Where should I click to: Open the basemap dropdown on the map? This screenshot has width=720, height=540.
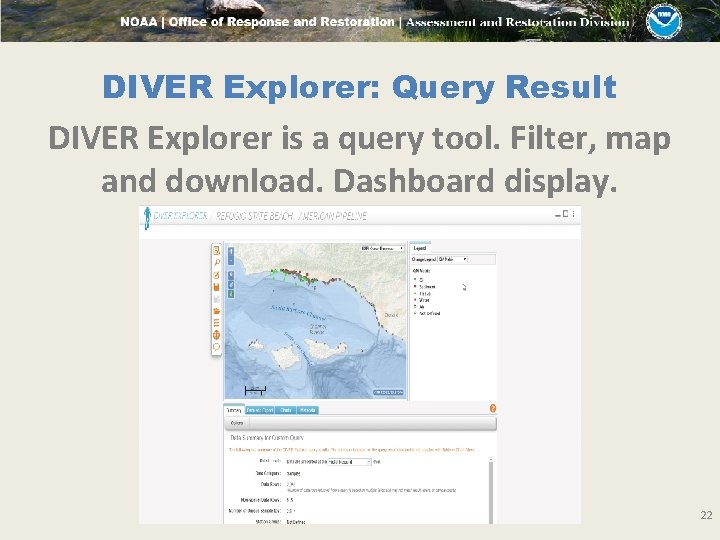[x=382, y=248]
